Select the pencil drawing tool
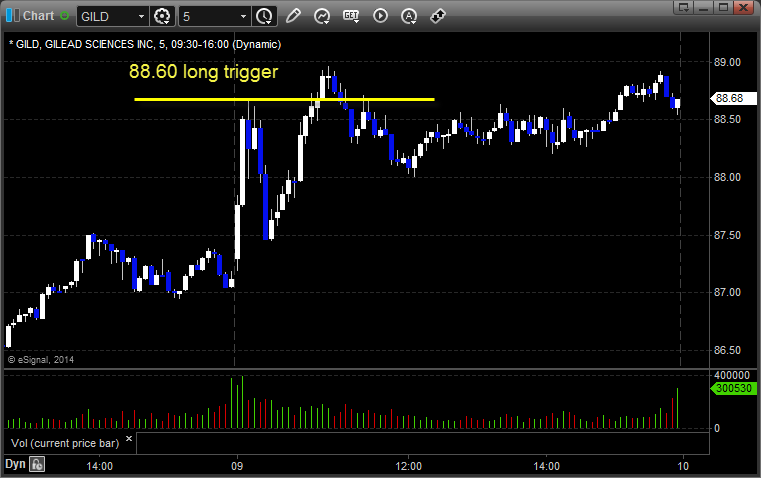 (x=293, y=16)
